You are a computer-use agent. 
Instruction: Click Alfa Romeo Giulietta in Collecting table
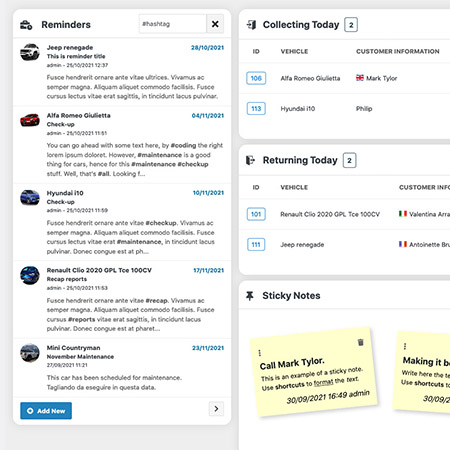click(x=310, y=78)
